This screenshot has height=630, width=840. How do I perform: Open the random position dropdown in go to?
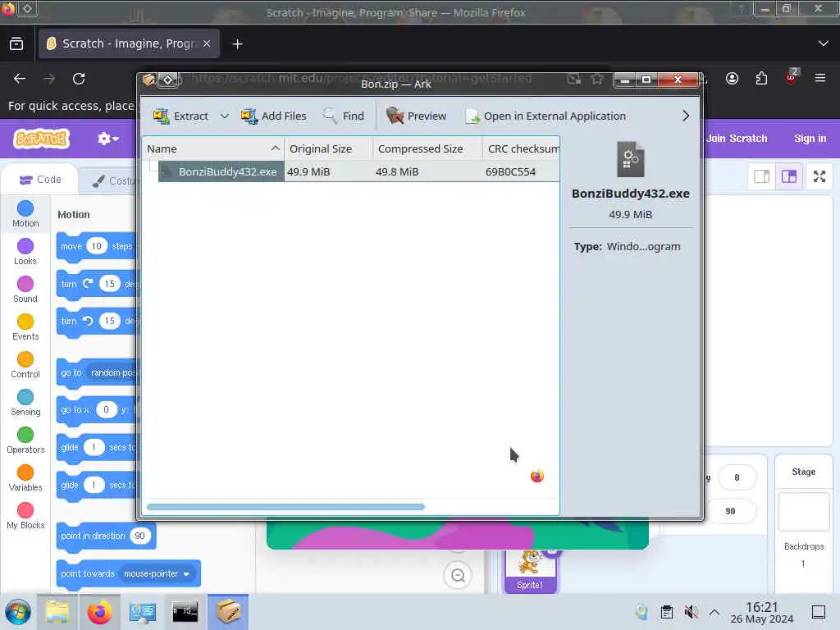[113, 373]
